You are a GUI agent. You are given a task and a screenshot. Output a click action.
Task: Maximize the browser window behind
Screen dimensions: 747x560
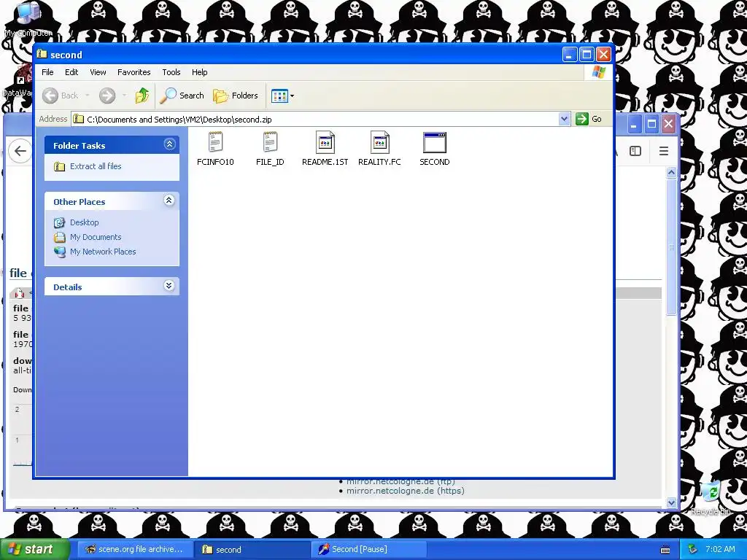(651, 125)
